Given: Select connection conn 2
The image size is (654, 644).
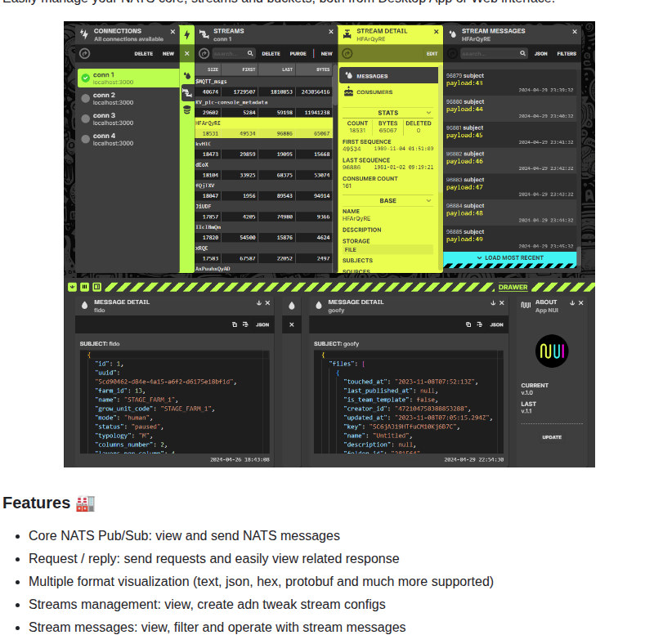Looking at the screenshot, I should [128, 98].
